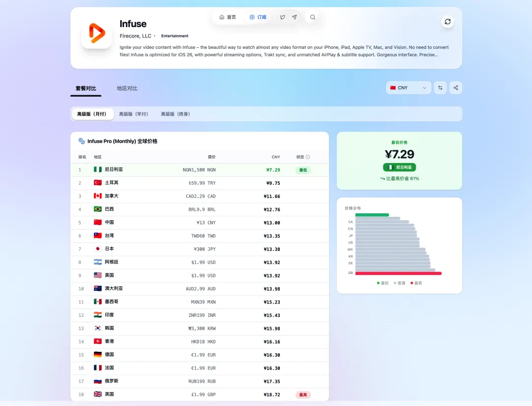Click the Telegram paper plane icon

pyautogui.click(x=295, y=17)
